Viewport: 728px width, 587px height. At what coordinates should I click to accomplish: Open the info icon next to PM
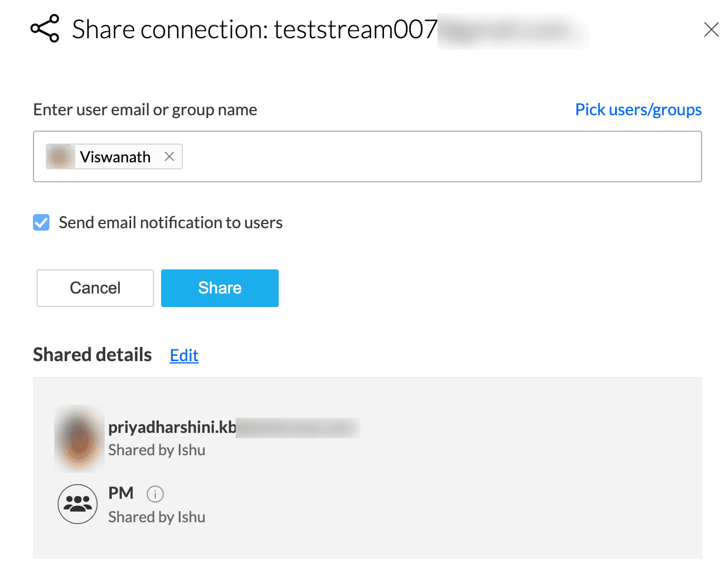(x=155, y=494)
